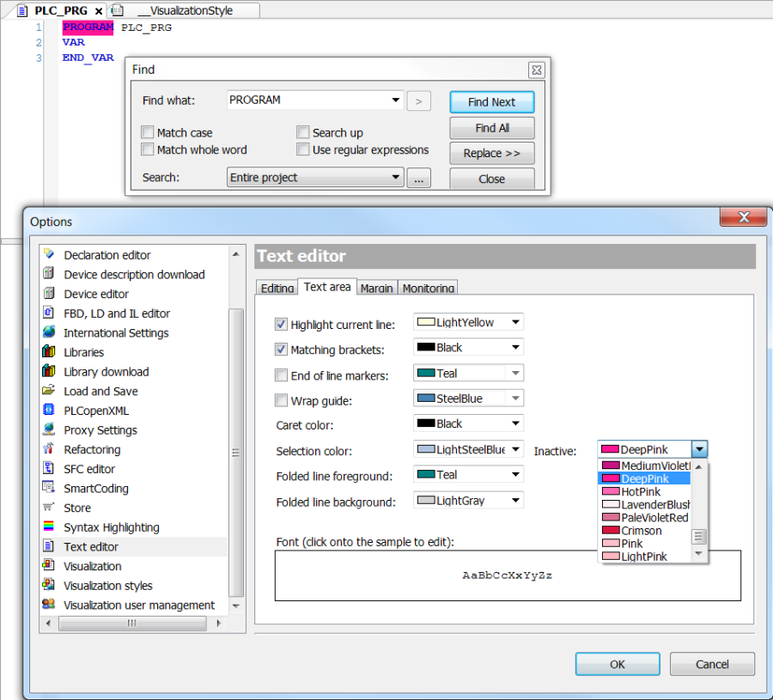Click the Refactoring icon in options list
Viewport: 773px width, 700px height.
[49, 449]
